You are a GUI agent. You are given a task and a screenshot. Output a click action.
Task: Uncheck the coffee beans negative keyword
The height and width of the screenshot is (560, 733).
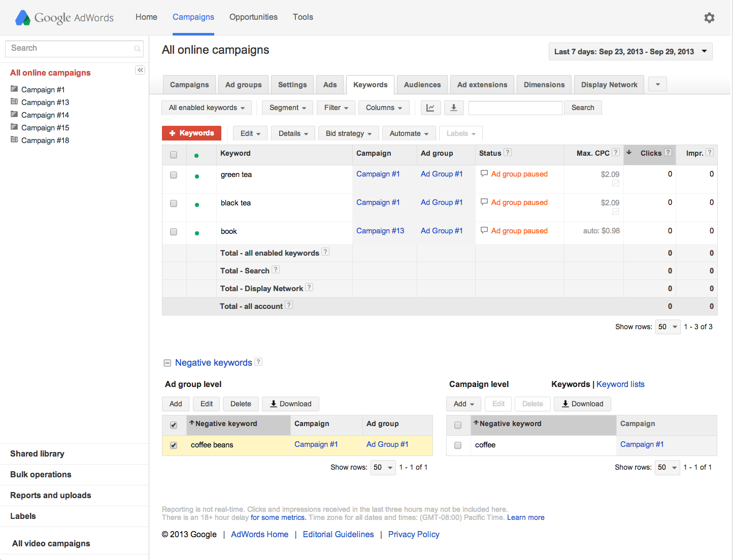coord(174,445)
